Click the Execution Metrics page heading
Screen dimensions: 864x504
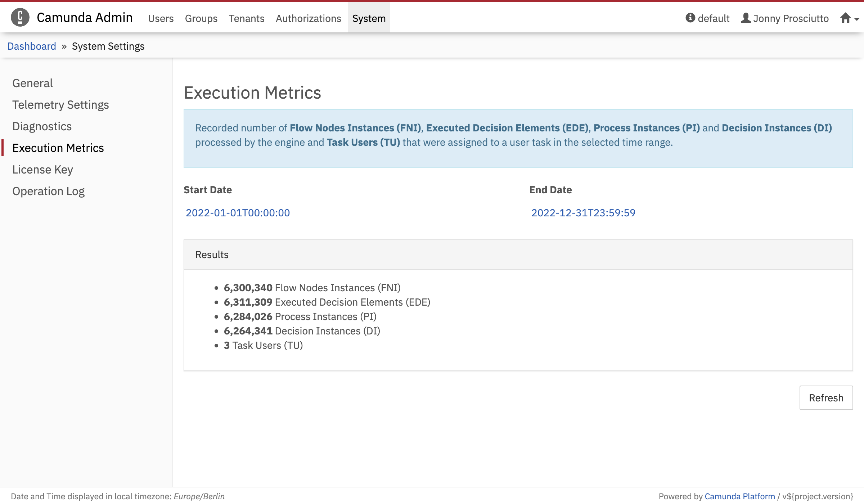tap(252, 93)
